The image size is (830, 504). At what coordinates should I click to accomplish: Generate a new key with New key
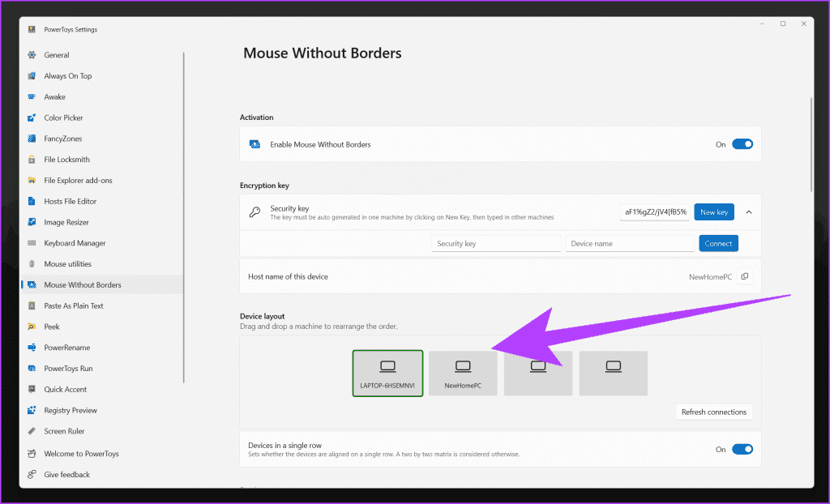[x=714, y=212]
